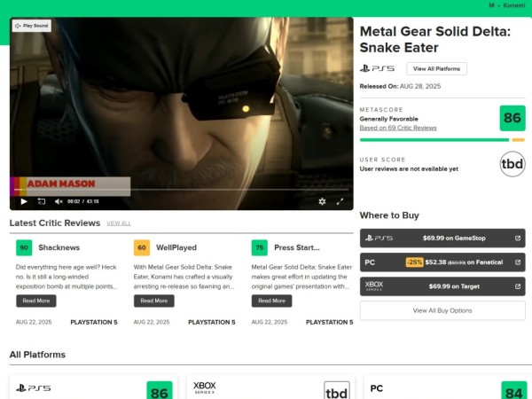Image resolution: width=532 pixels, height=399 pixels.
Task: Select the Xbox Series X platform card
Action: 270,387
